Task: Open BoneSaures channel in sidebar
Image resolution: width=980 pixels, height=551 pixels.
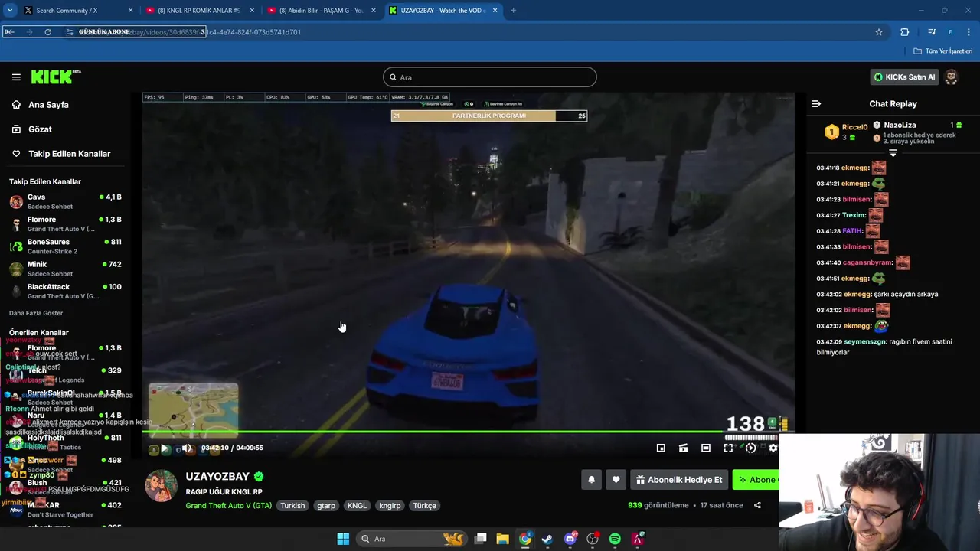Action: 65,246
